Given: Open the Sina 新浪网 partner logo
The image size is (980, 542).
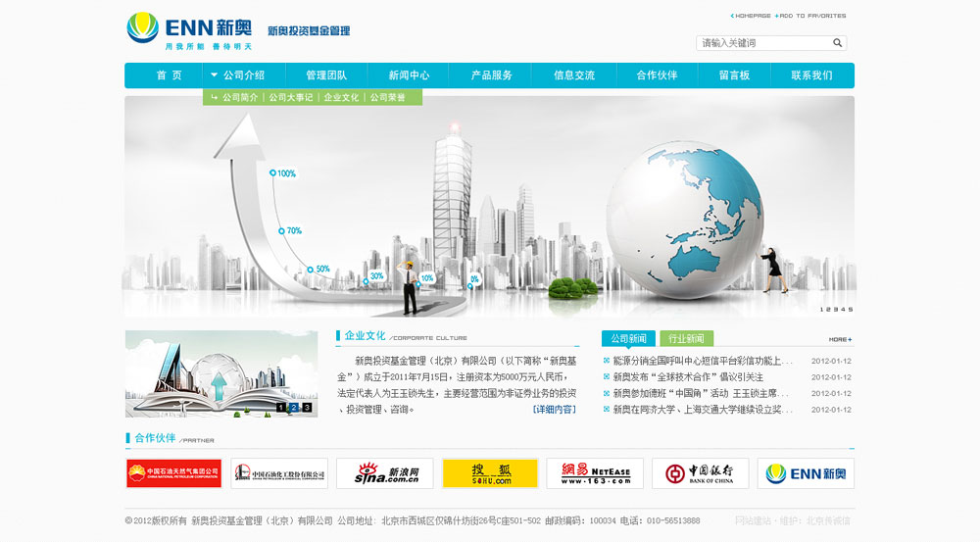Looking at the screenshot, I should coord(384,473).
